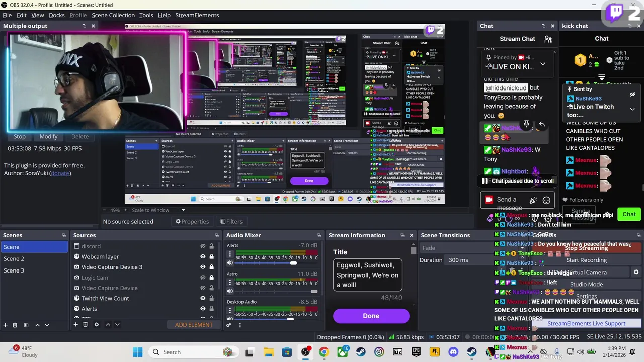
Task: Click Done in Stream Information
Action: point(371,316)
